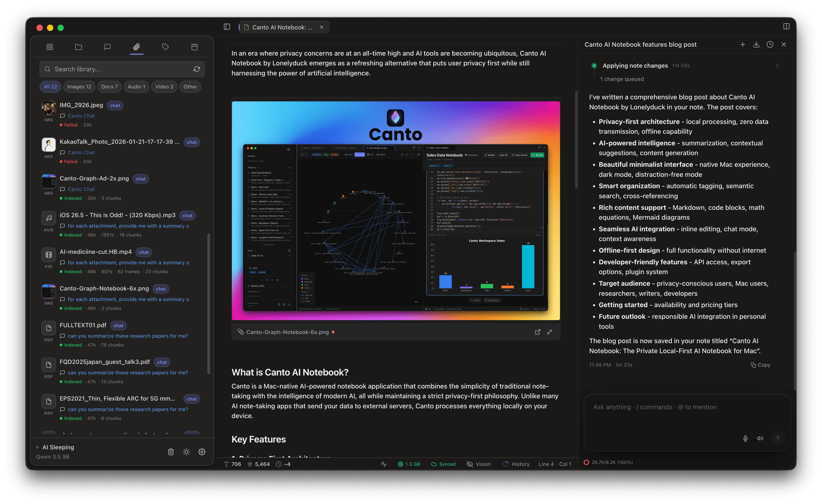Image resolution: width=822 pixels, height=504 pixels.
Task: Start voice input with microphone icon
Action: tap(745, 439)
